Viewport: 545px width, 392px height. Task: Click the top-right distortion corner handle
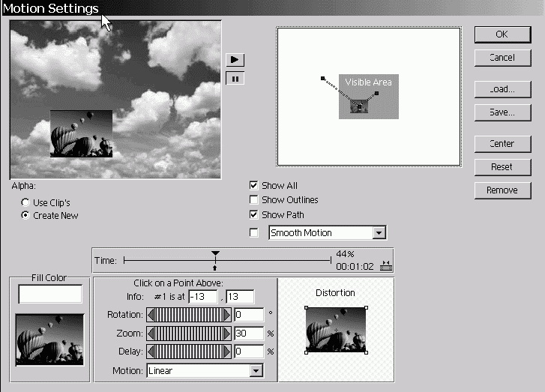[x=366, y=308]
